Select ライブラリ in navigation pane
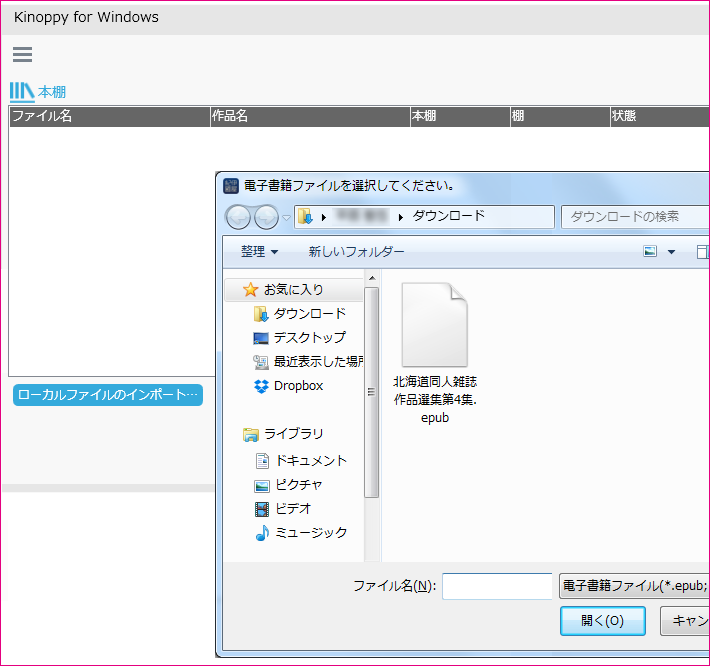710x666 pixels. [x=294, y=434]
